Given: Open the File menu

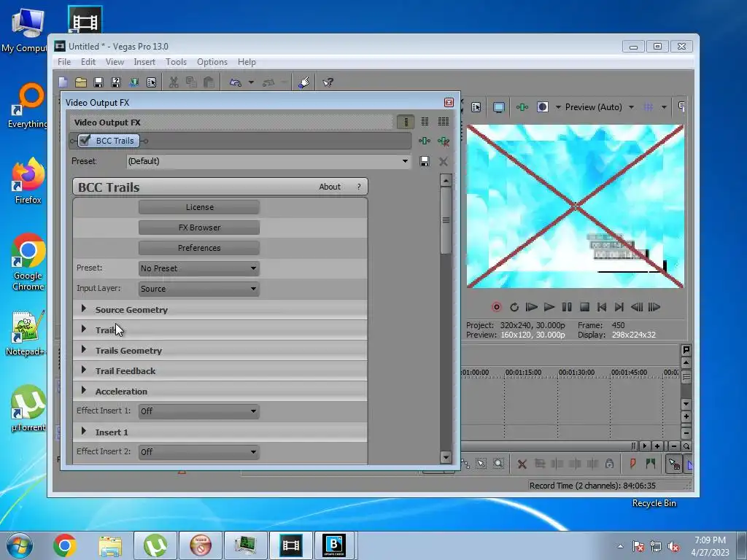Looking at the screenshot, I should coord(64,62).
